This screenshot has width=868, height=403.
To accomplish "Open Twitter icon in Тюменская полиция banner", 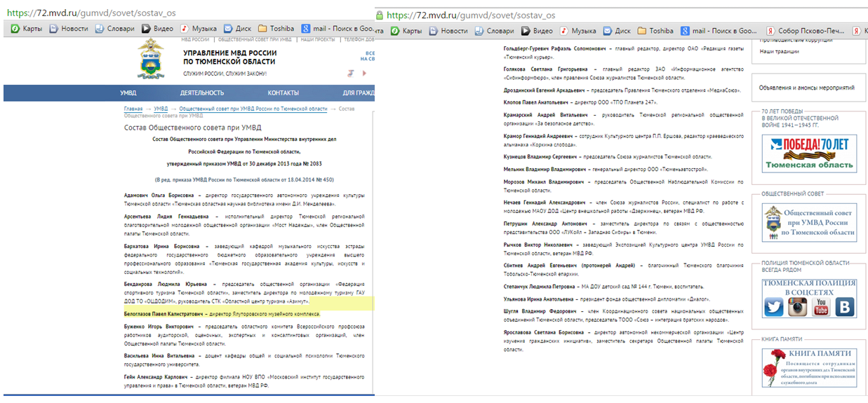I will coord(774,307).
